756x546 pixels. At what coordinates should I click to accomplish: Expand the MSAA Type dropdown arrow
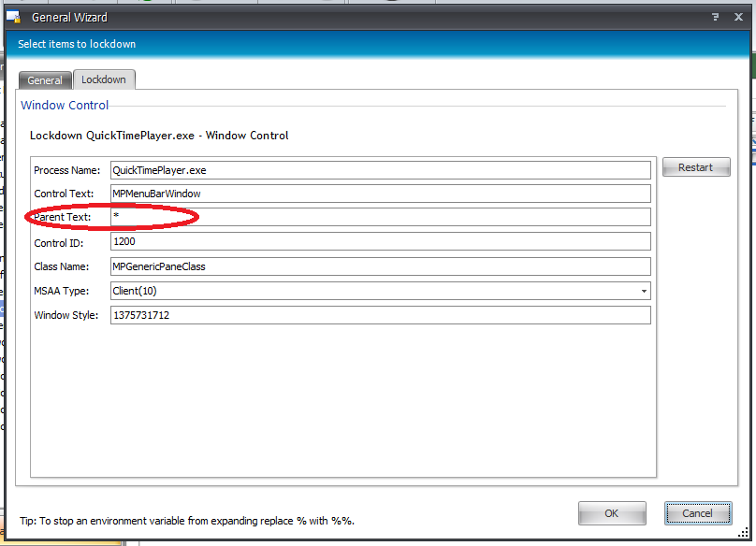click(x=643, y=291)
